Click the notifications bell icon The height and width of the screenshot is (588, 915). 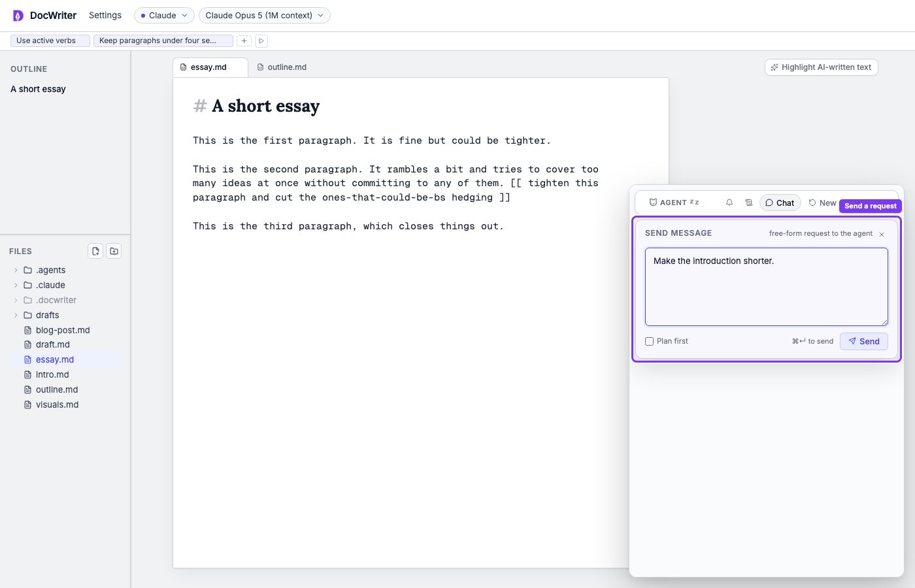(x=729, y=203)
